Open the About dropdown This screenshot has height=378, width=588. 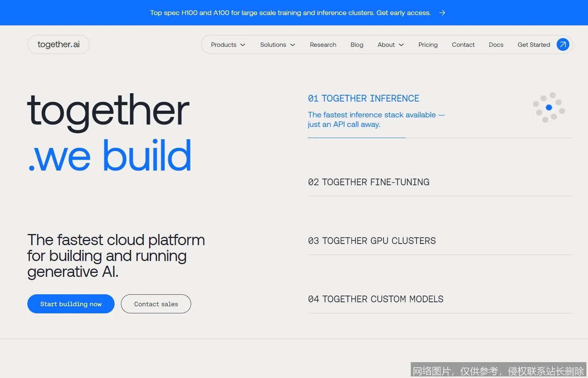tap(390, 44)
